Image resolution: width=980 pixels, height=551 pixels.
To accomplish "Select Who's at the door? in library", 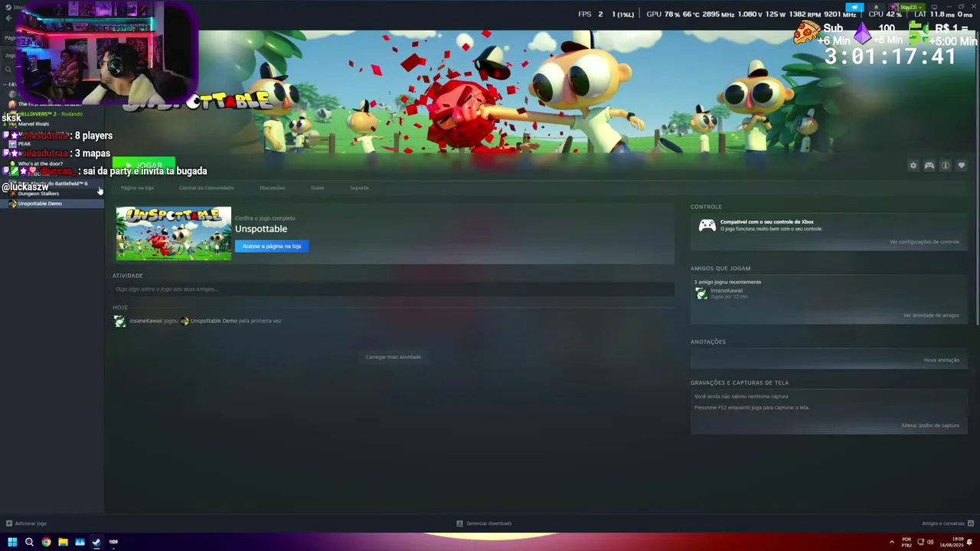I will 52,164.
